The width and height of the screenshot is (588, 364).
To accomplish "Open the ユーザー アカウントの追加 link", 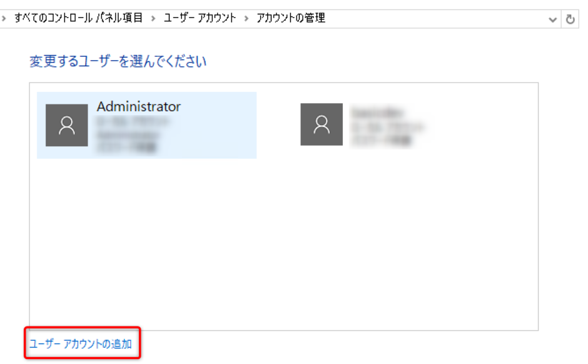I will (81, 343).
